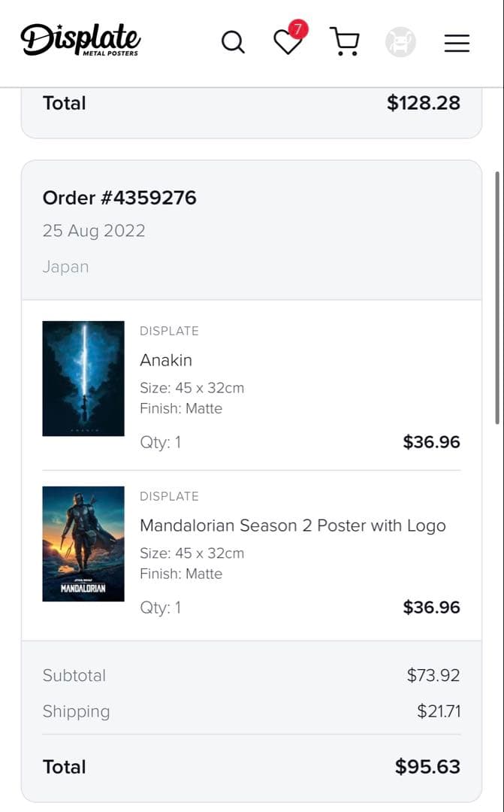
Task: Click the page vertical scrollbar
Action: 496,297
